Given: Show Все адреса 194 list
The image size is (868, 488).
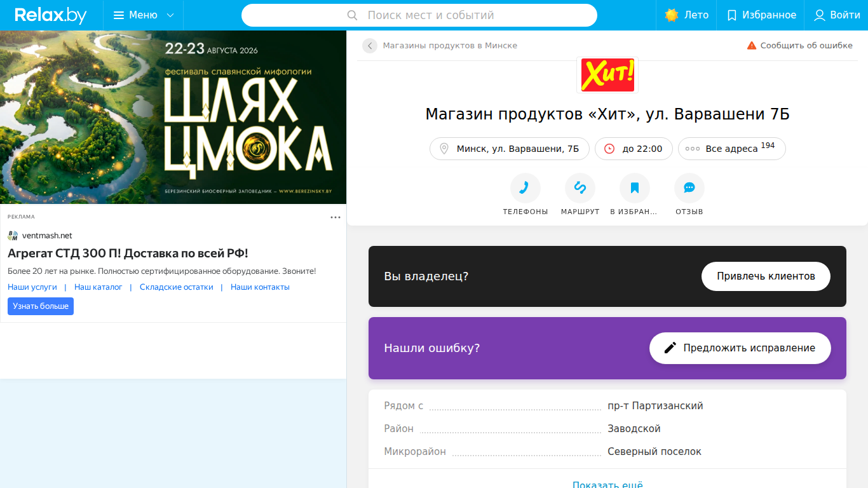Looking at the screenshot, I should point(732,149).
